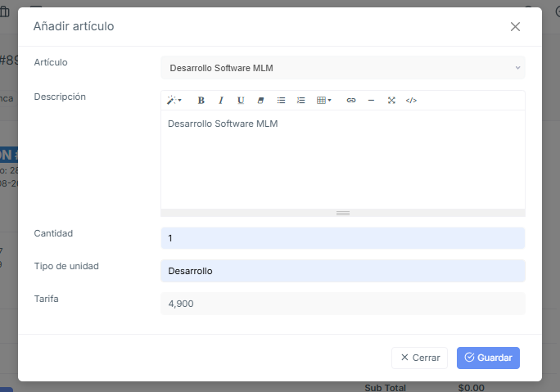Screen dimensions: 560x392
Task: Click the eraser remove font style icon
Action: (x=260, y=101)
